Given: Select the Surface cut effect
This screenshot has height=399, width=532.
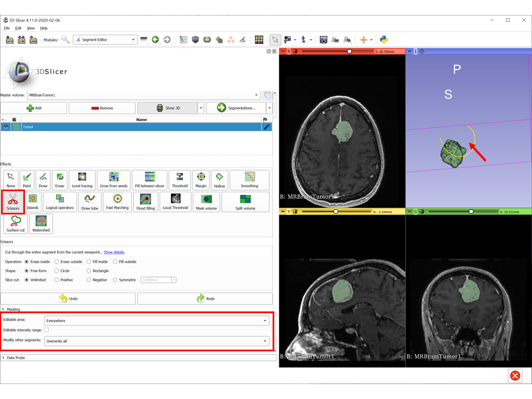Looking at the screenshot, I should (x=16, y=224).
